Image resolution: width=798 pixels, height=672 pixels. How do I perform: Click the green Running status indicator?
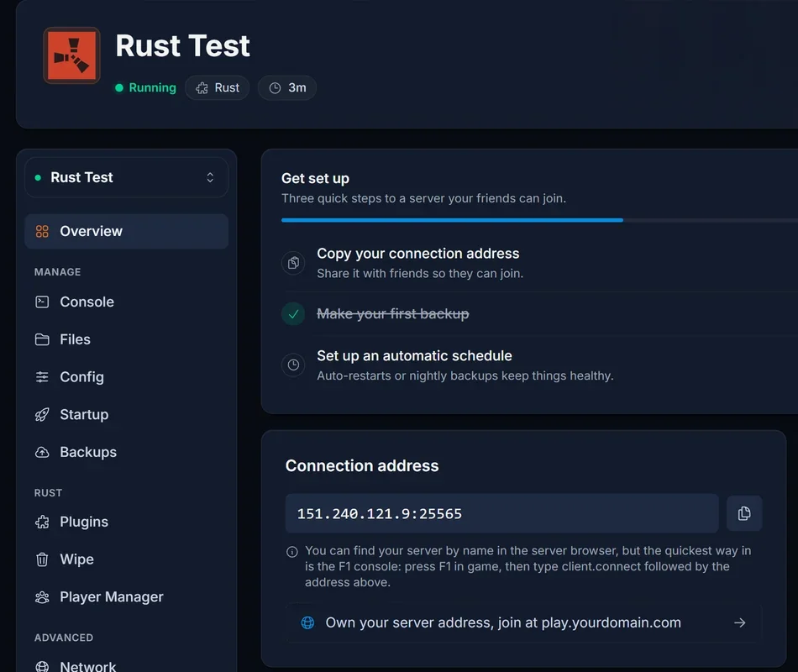[x=145, y=87]
